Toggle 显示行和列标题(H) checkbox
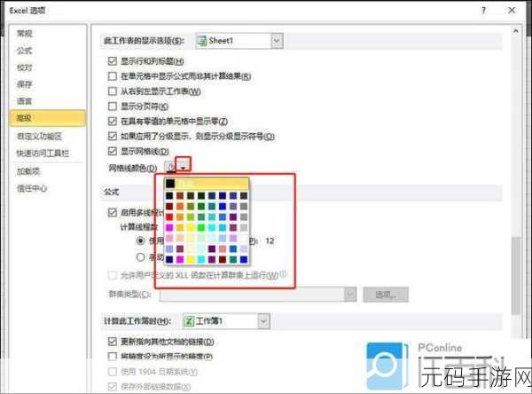Screen dimensions: 532x394 (113, 61)
